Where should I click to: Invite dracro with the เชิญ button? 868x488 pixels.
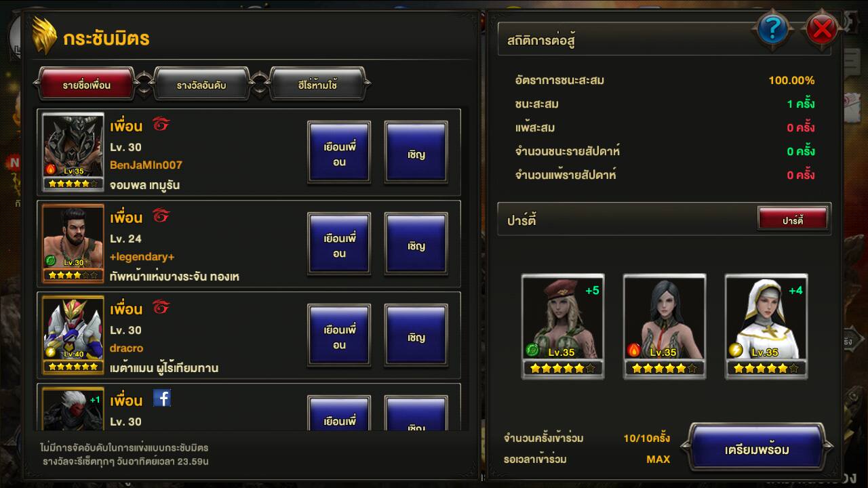(x=416, y=336)
